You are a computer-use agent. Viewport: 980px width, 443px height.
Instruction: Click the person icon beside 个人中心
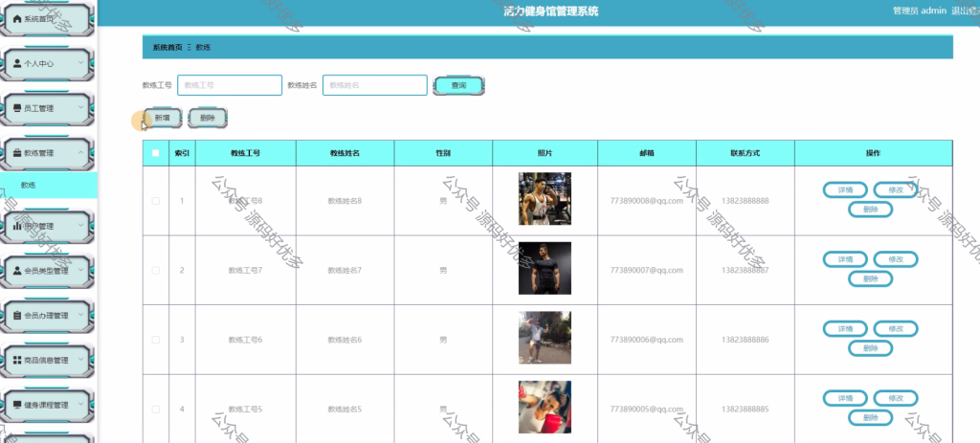coord(17,63)
